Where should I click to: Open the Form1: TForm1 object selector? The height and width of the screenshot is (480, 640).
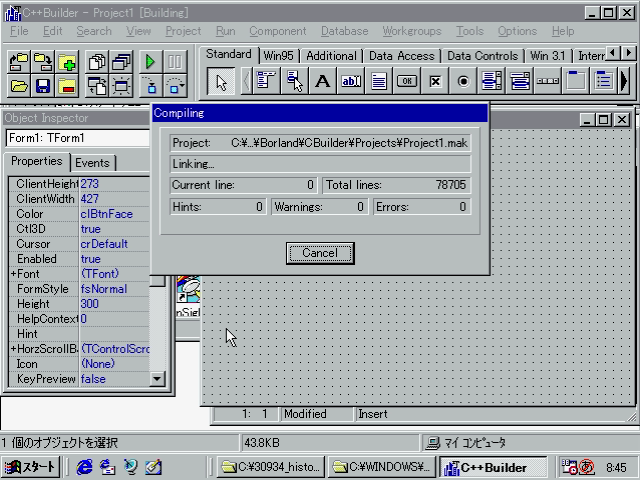(x=78, y=138)
